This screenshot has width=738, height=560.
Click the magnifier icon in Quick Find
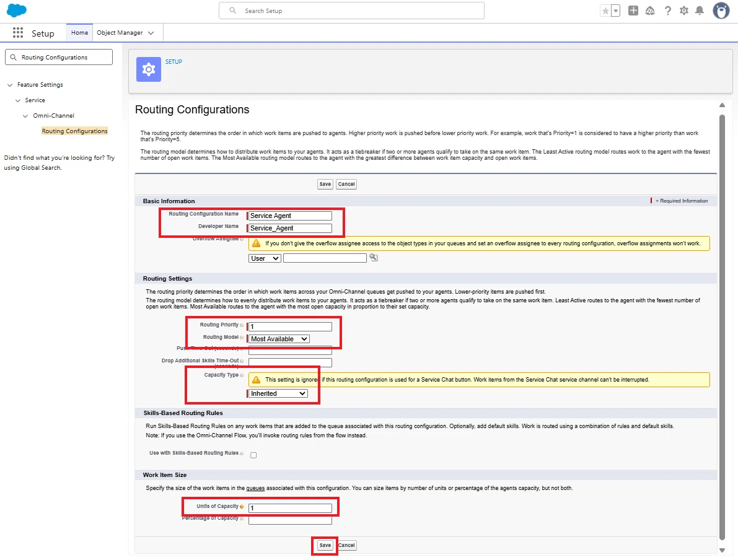point(13,58)
